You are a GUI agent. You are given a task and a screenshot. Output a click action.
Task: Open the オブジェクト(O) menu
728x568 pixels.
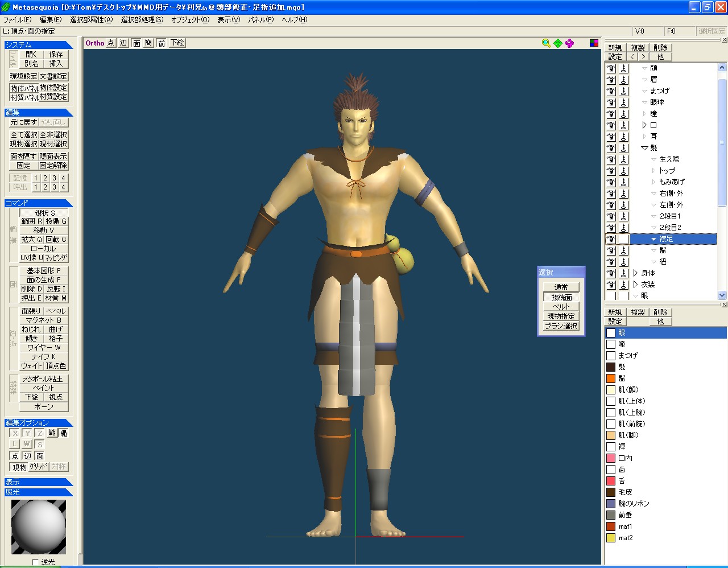pyautogui.click(x=190, y=20)
